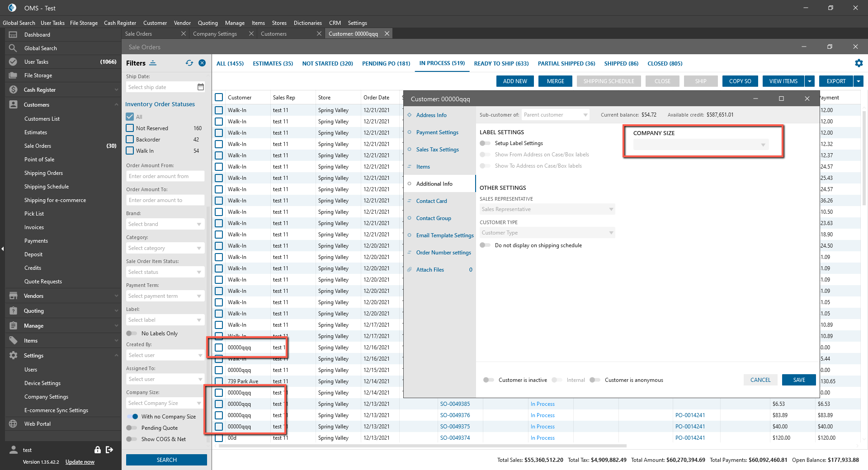Click the refresh filters icon

click(189, 63)
